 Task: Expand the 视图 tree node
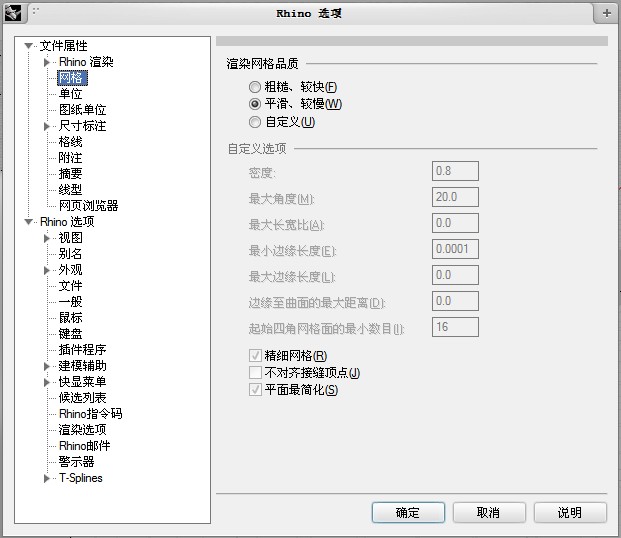[47, 238]
